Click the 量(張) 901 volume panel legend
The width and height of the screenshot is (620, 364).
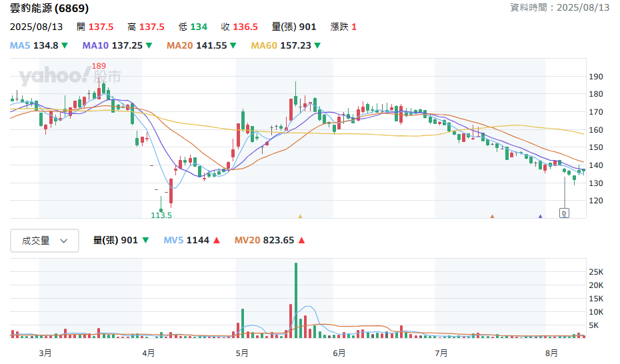tap(121, 240)
